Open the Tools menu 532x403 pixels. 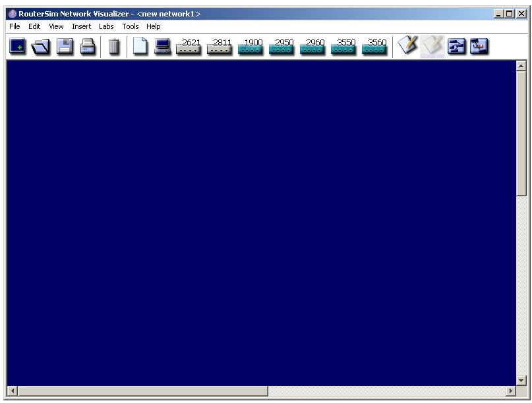coord(129,26)
